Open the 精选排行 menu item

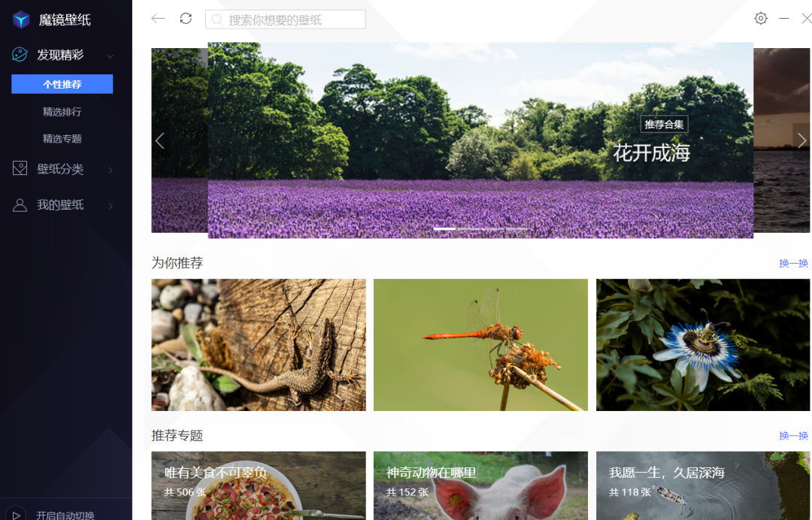click(x=62, y=111)
